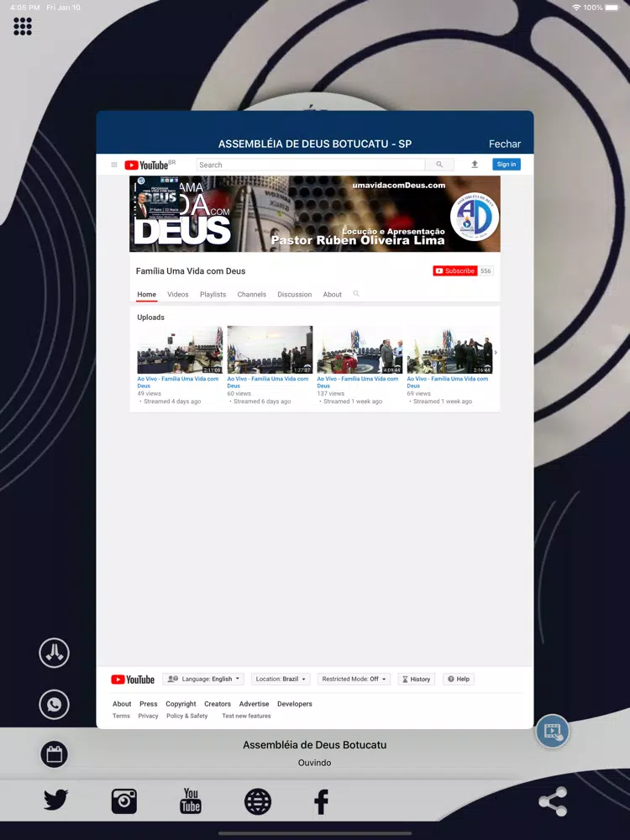Image resolution: width=630 pixels, height=840 pixels.
Task: Open footer Policy & Safety link
Action: (187, 716)
